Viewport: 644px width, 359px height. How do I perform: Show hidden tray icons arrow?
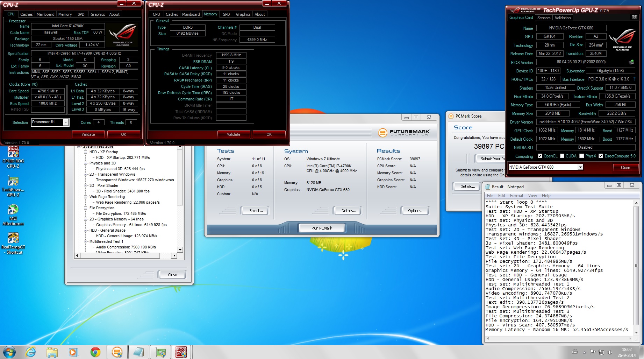pyautogui.click(x=584, y=352)
